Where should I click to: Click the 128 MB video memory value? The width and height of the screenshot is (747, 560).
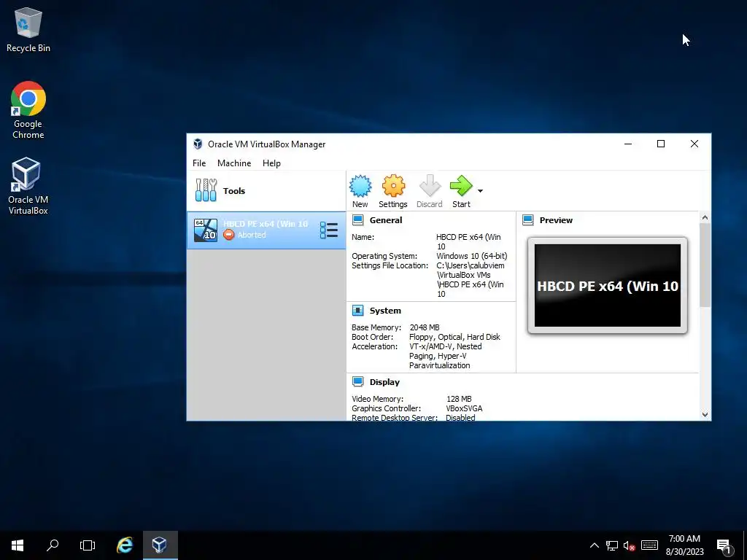click(459, 399)
